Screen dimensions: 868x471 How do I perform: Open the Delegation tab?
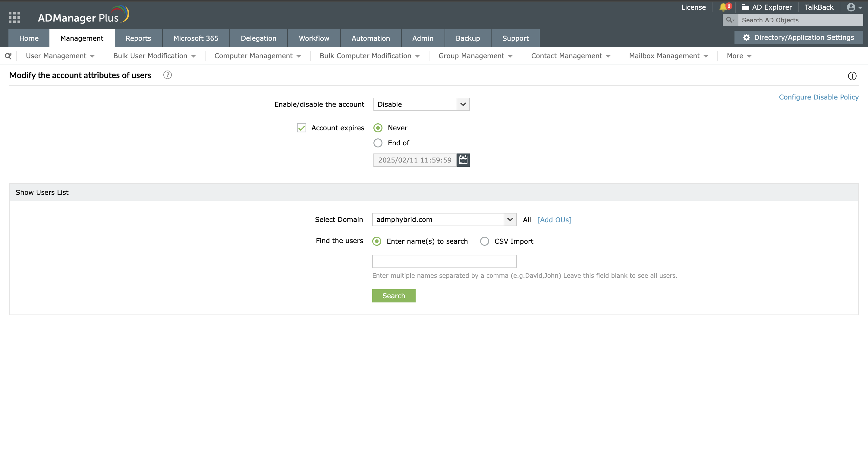[x=259, y=38]
